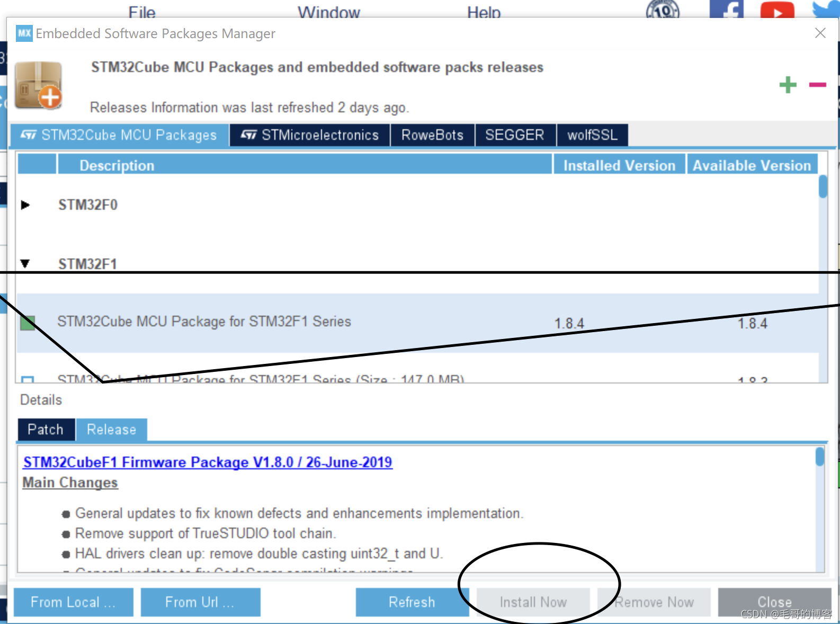The height and width of the screenshot is (624, 840).
Task: Switch to STM32Cube MCU Packages tab
Action: coord(120,135)
